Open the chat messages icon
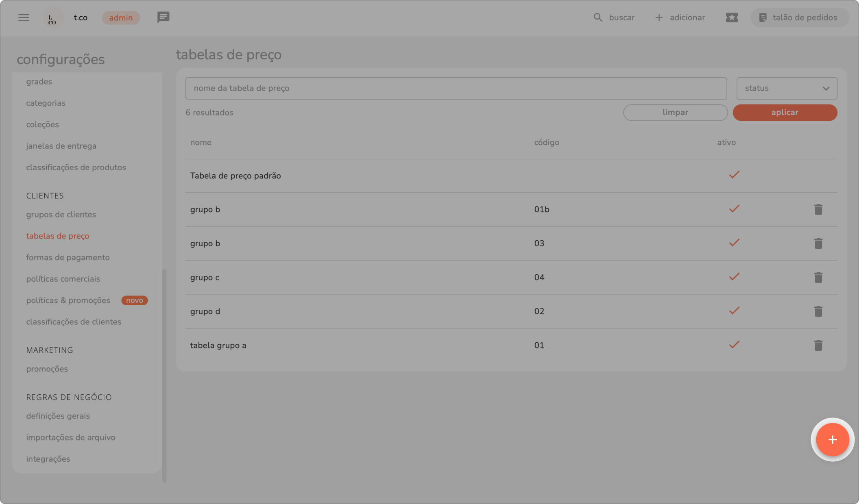Image resolution: width=859 pixels, height=504 pixels. coord(163,17)
